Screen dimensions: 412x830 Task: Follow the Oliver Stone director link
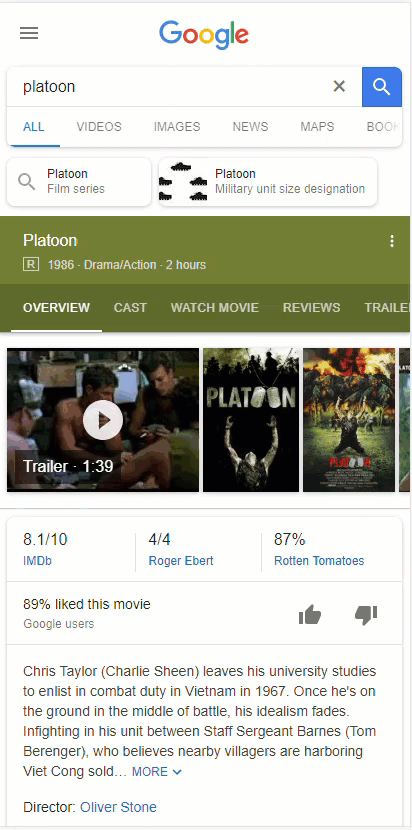pos(118,807)
